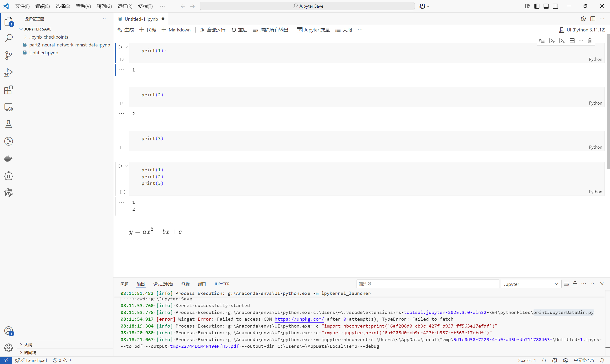The height and width of the screenshot is (364, 610).
Task: Open Copilot status icon in status bar
Action: coord(555,360)
